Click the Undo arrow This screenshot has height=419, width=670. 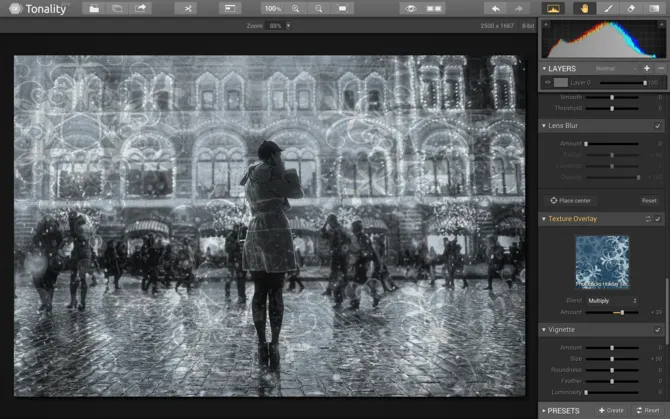[x=494, y=8]
